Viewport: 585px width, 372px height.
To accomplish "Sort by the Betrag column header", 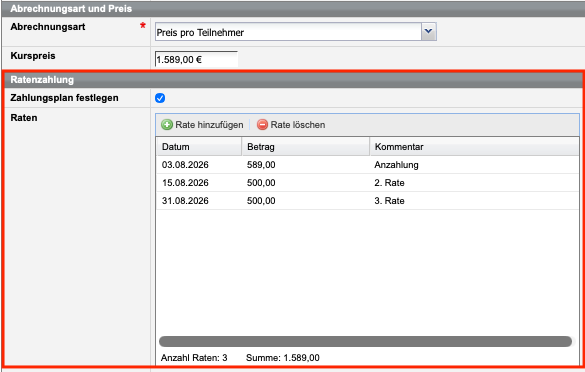I will pos(306,147).
